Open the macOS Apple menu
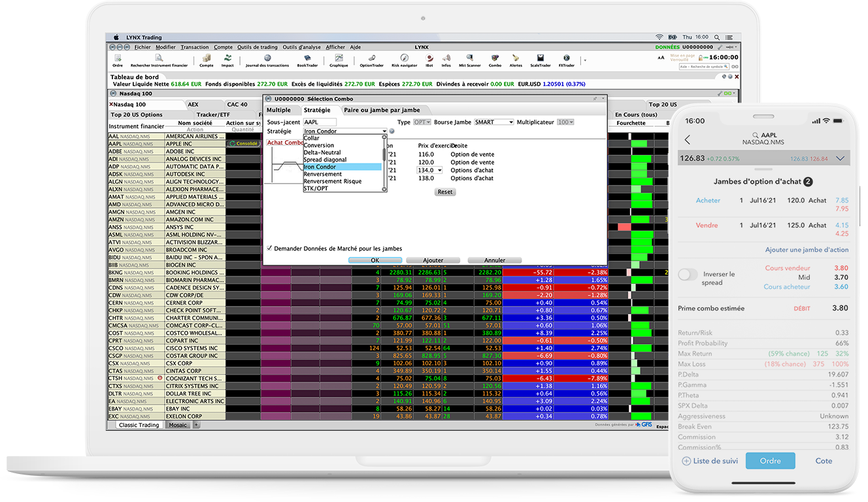Image resolution: width=868 pixels, height=502 pixels. (x=116, y=37)
